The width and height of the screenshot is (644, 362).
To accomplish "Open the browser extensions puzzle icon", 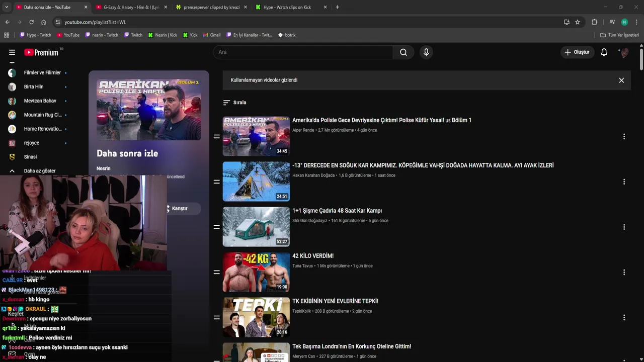I will point(594,22).
